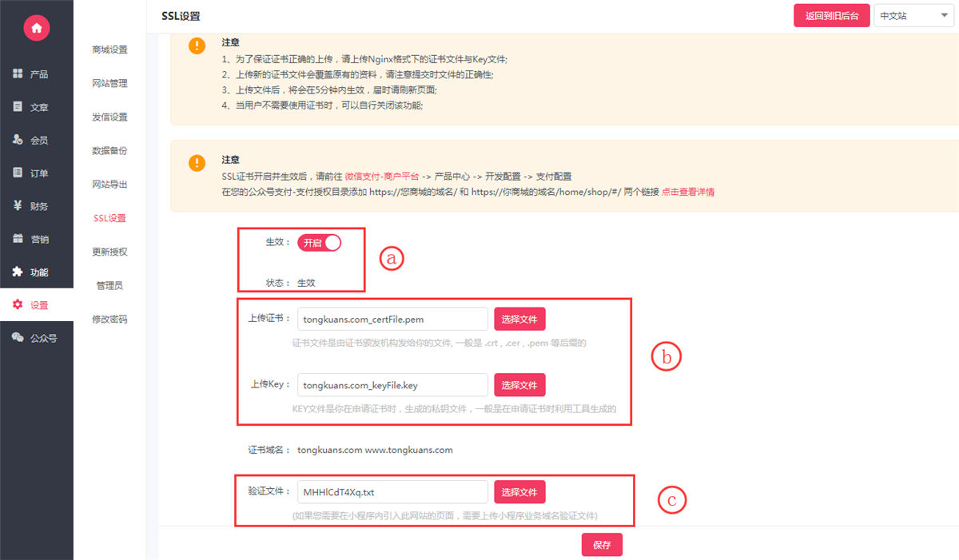
Task: Open the 文章 articles icon
Action: 18,106
